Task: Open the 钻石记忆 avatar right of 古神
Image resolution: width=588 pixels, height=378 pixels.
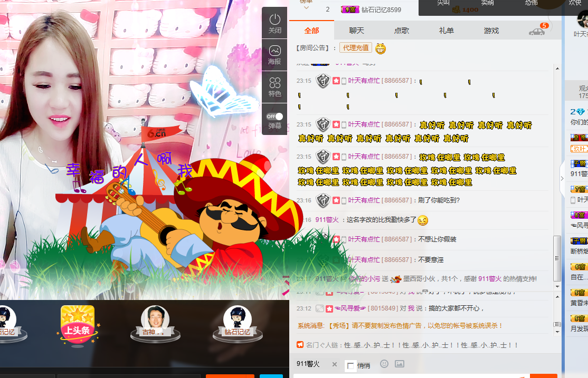Action: (238, 323)
